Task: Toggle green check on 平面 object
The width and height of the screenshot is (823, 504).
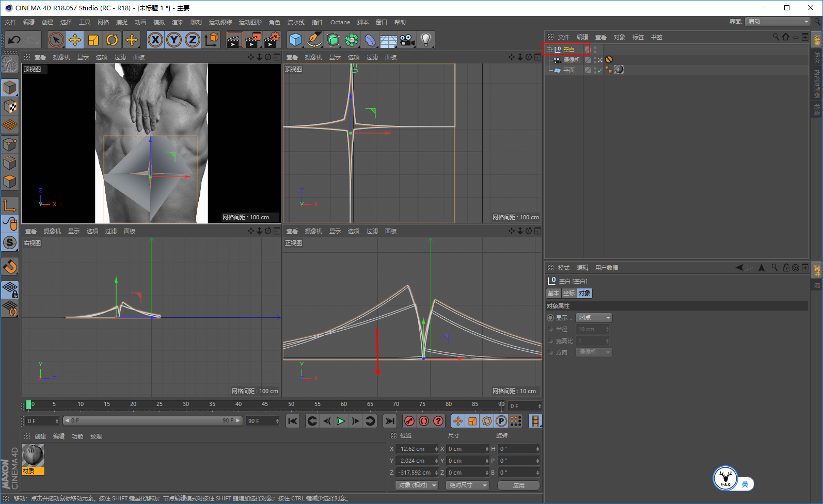Action: (x=600, y=71)
